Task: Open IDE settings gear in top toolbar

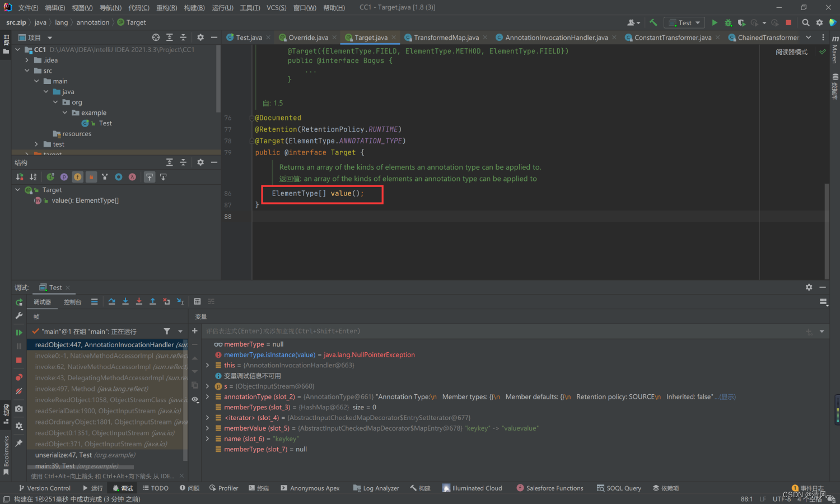Action: (819, 22)
